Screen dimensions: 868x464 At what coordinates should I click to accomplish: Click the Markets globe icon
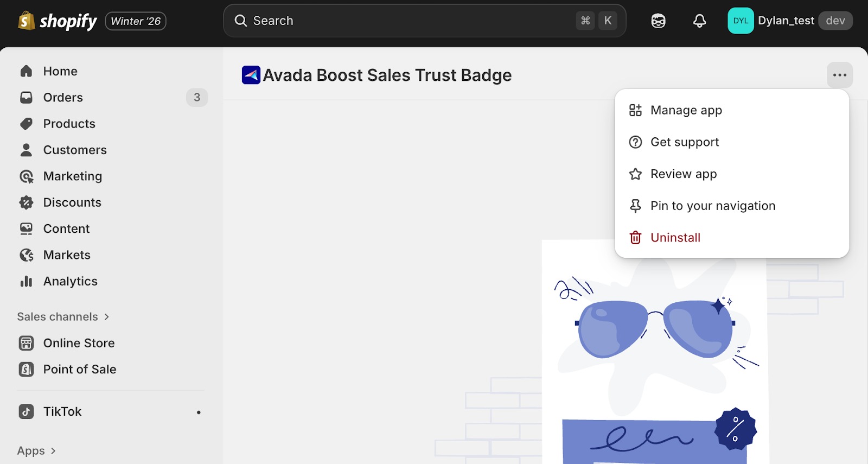26,255
